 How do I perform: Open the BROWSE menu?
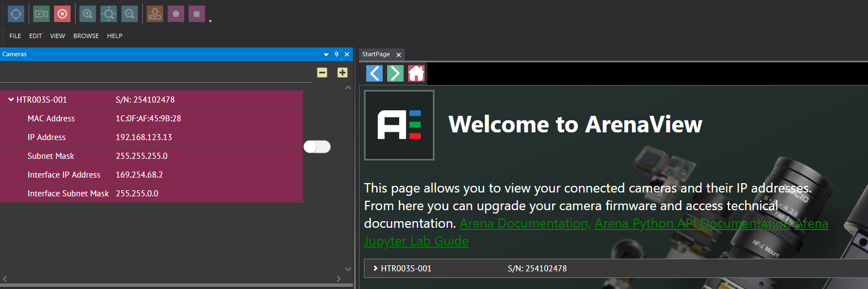tap(86, 36)
